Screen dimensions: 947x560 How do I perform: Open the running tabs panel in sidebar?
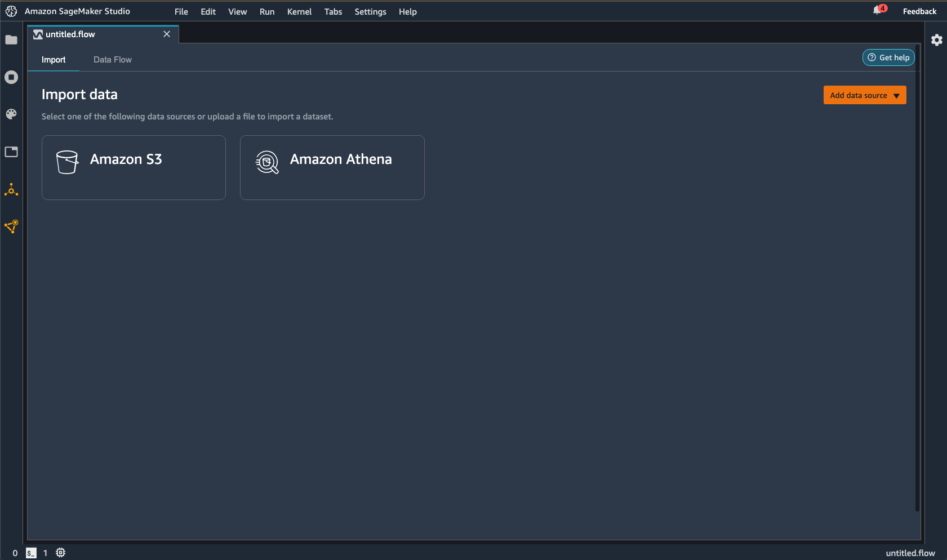click(x=11, y=152)
